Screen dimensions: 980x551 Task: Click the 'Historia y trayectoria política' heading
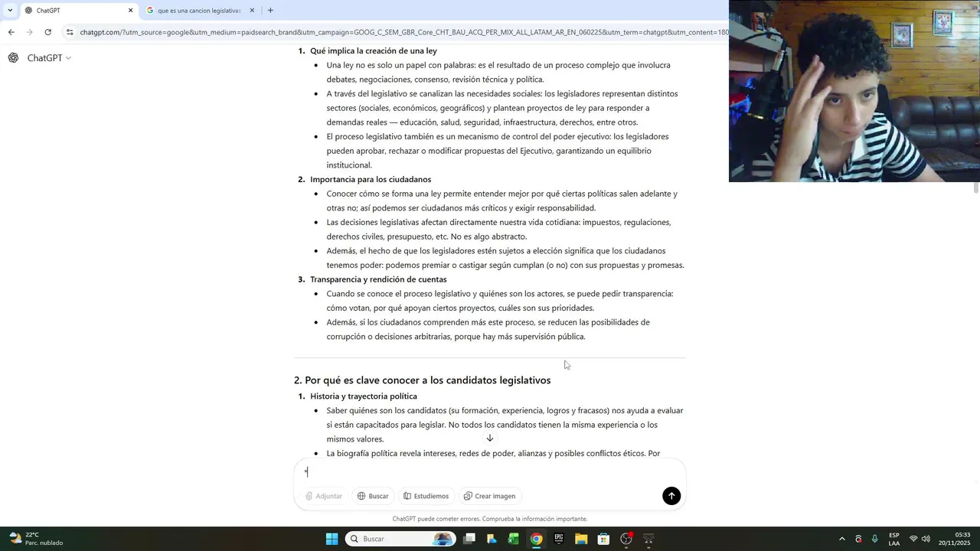[364, 396]
